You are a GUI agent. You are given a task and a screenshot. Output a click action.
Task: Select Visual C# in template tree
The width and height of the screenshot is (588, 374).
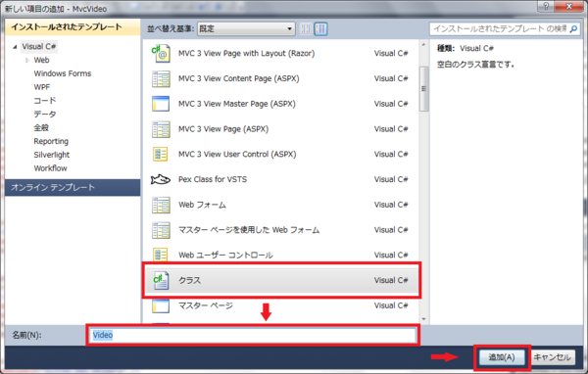coord(39,46)
